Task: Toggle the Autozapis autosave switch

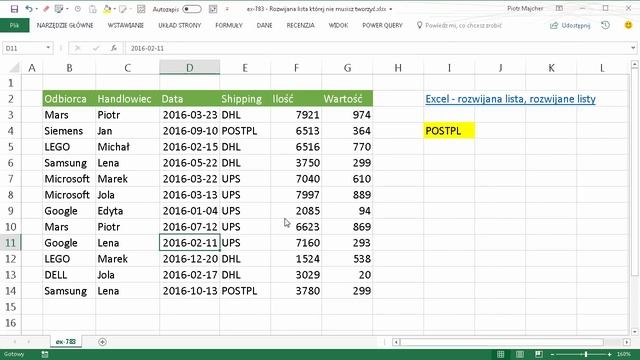Action: click(x=191, y=9)
